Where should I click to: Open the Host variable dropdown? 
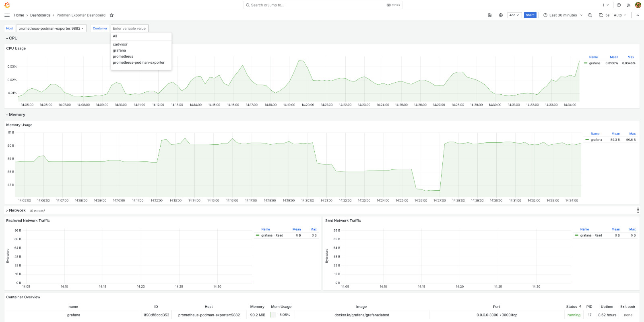[x=51, y=28]
